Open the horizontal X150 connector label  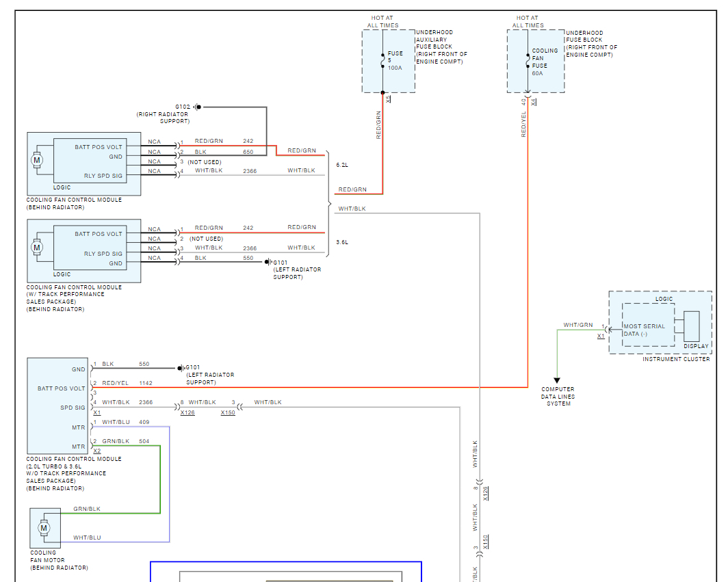tap(228, 412)
